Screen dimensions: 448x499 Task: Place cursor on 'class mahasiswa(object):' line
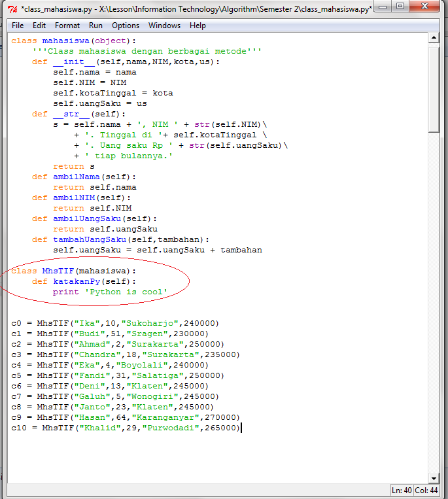point(74,41)
